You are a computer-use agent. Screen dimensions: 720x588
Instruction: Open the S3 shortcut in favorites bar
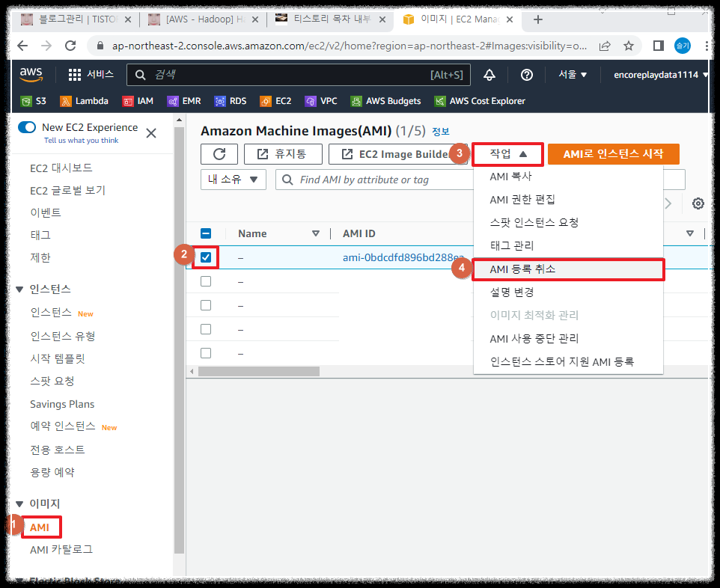(34, 101)
